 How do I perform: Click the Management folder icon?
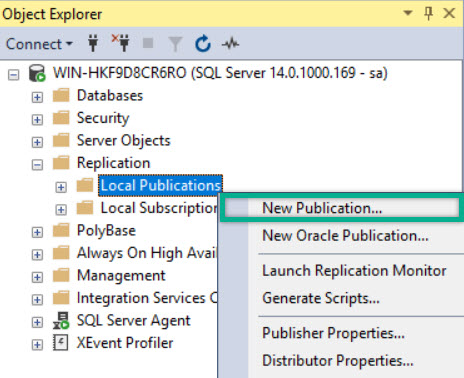[x=61, y=275]
